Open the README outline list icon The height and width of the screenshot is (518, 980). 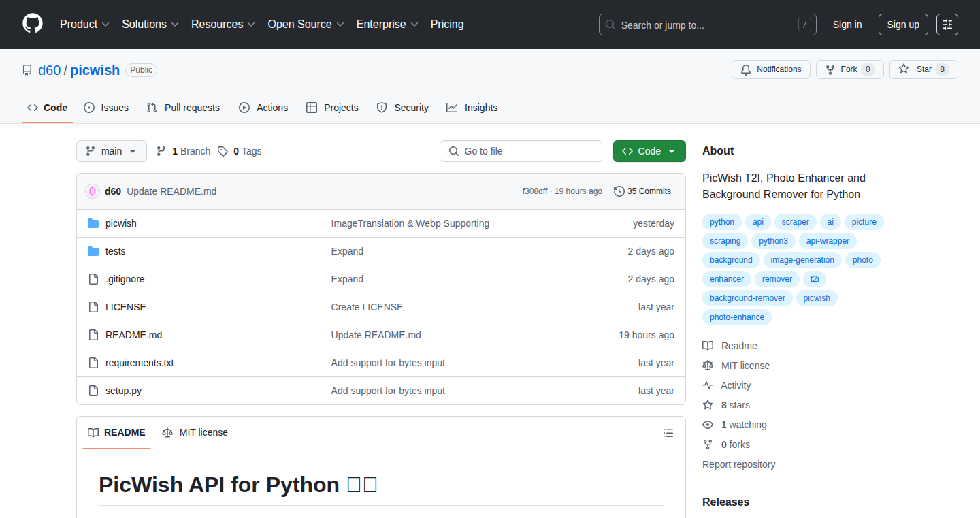pyautogui.click(x=668, y=433)
